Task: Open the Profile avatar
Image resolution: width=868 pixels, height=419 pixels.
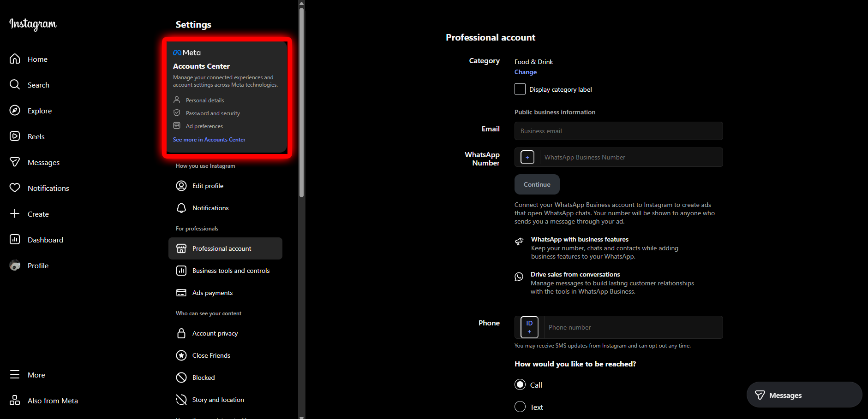Action: click(15, 266)
